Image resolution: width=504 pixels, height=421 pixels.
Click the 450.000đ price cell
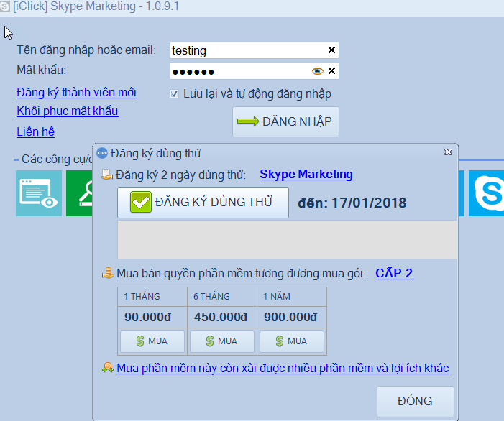[x=222, y=317]
